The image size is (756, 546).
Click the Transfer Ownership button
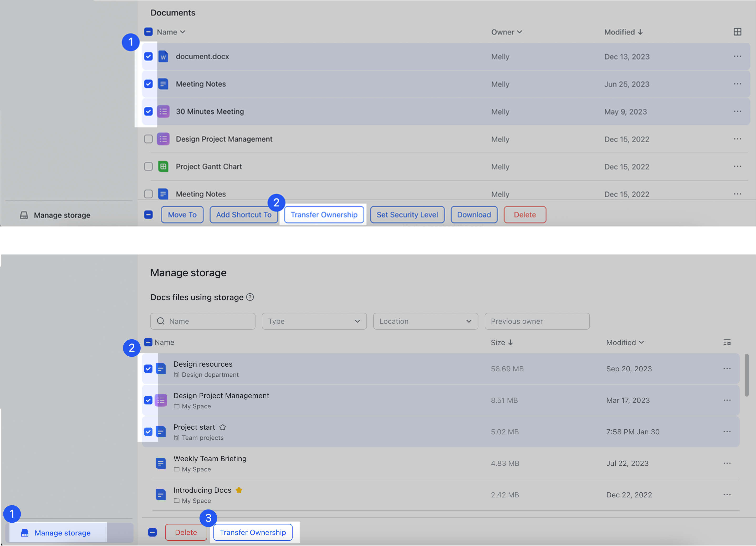pos(324,215)
